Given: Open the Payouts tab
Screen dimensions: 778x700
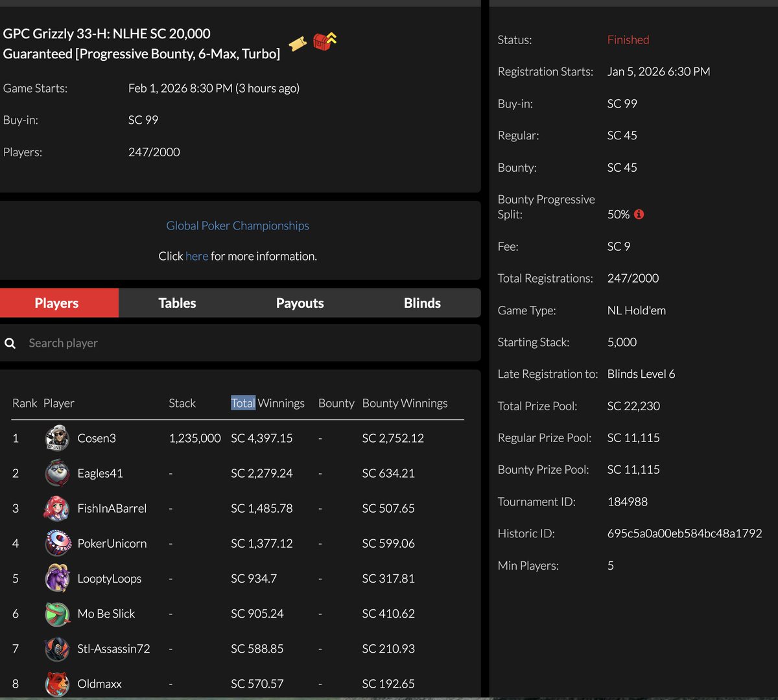Looking at the screenshot, I should 300,303.
